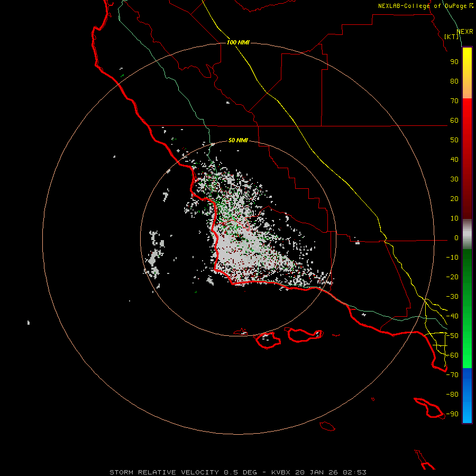Click the 40 value on the velocity scale
476x476 pixels.
(x=454, y=159)
